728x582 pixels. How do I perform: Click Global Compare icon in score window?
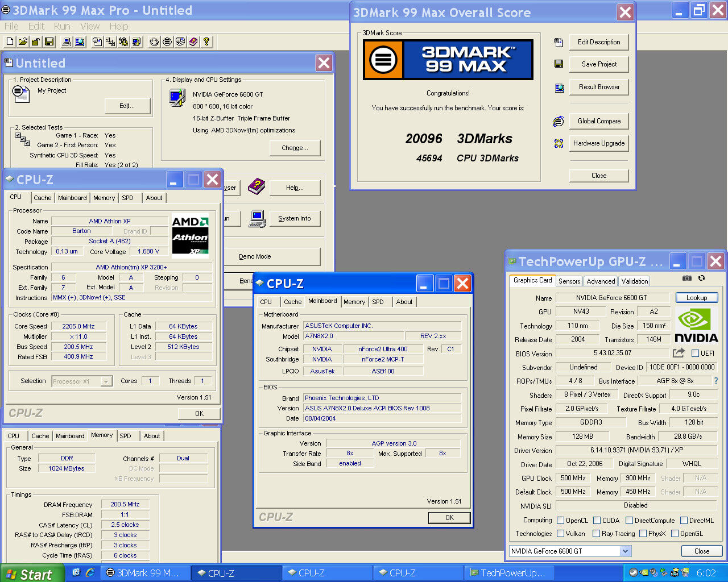pos(559,121)
